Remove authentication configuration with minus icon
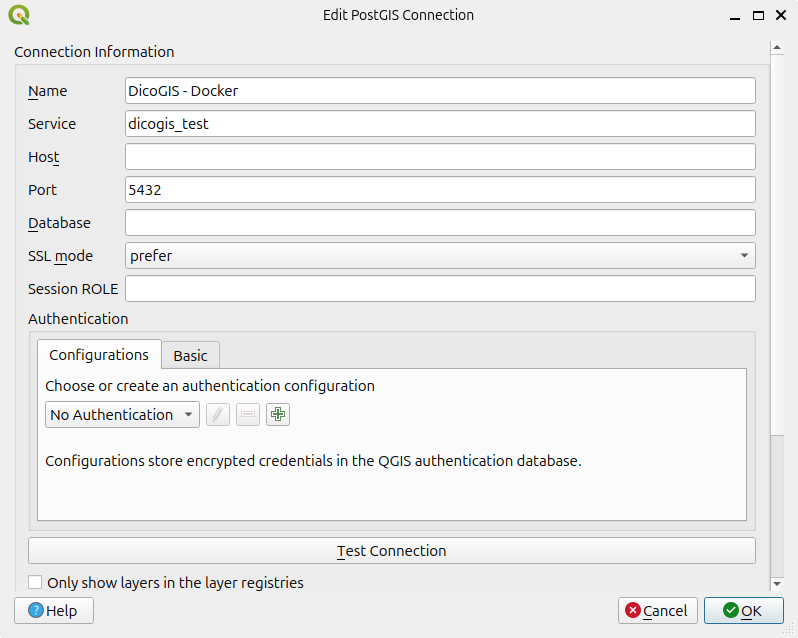 click(248, 415)
